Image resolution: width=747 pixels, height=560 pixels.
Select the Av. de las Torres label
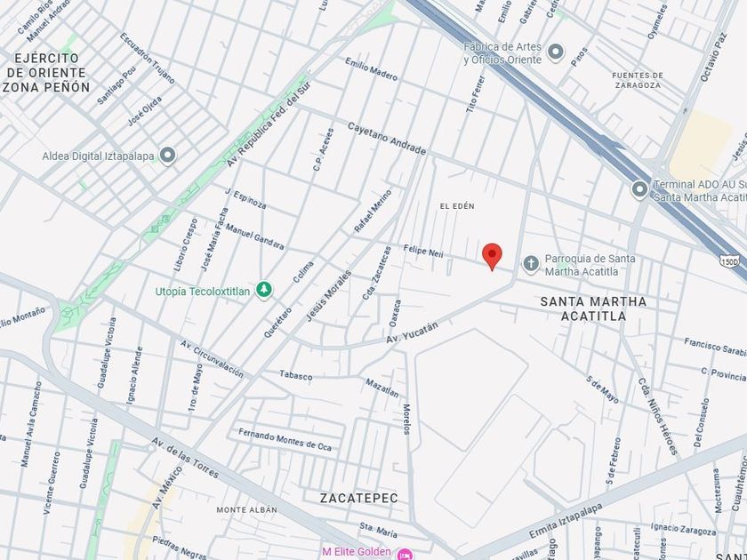[x=185, y=458]
